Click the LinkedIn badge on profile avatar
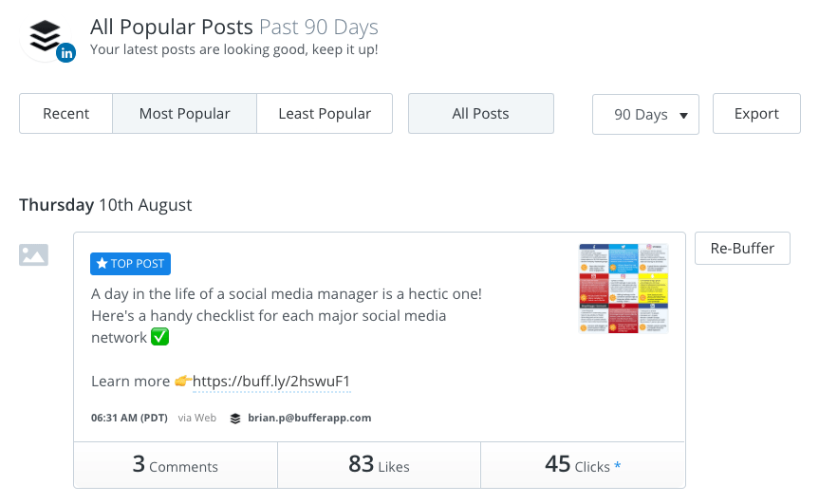This screenshot has width=819, height=504. [66, 53]
